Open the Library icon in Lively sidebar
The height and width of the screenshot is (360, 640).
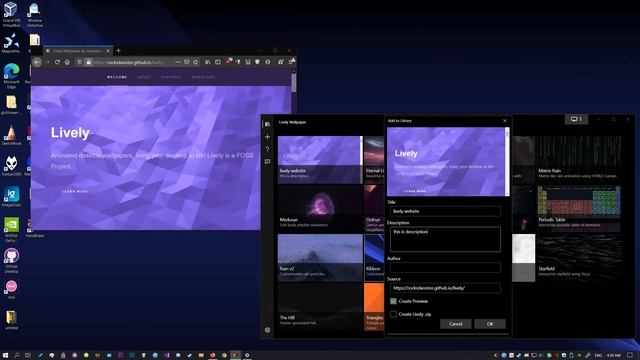[267, 124]
